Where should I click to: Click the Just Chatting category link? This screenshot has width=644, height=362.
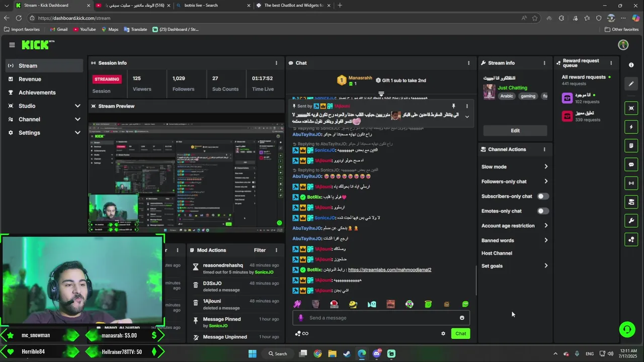(512, 88)
